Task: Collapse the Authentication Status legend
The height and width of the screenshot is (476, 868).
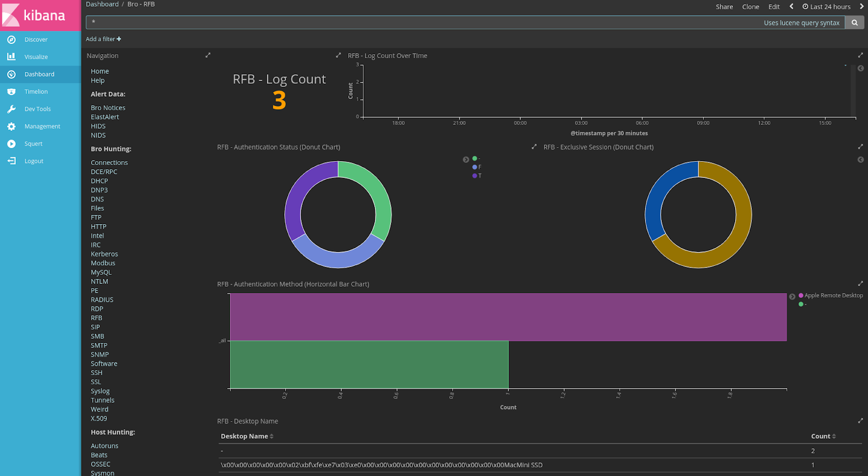Action: [x=465, y=160]
